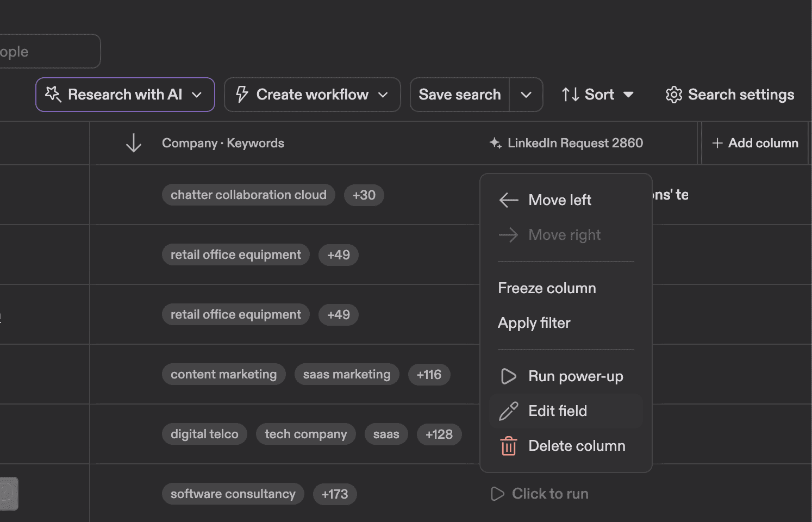This screenshot has width=812, height=522.
Task: Click the up-down arrows sort icon
Action: tap(570, 95)
